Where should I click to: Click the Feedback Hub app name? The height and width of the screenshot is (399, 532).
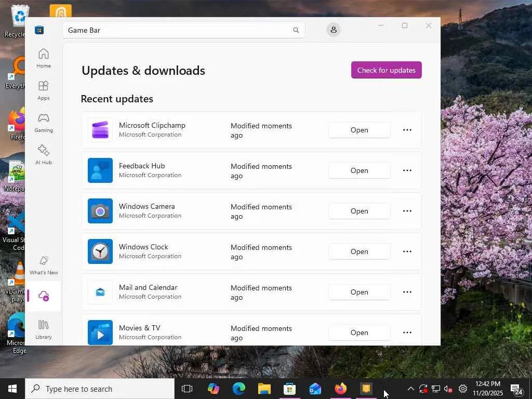(x=142, y=166)
